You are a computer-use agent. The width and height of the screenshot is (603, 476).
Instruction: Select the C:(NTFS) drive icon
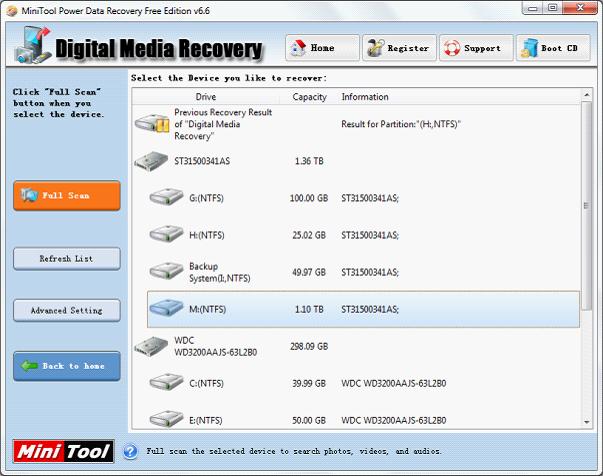click(x=166, y=382)
